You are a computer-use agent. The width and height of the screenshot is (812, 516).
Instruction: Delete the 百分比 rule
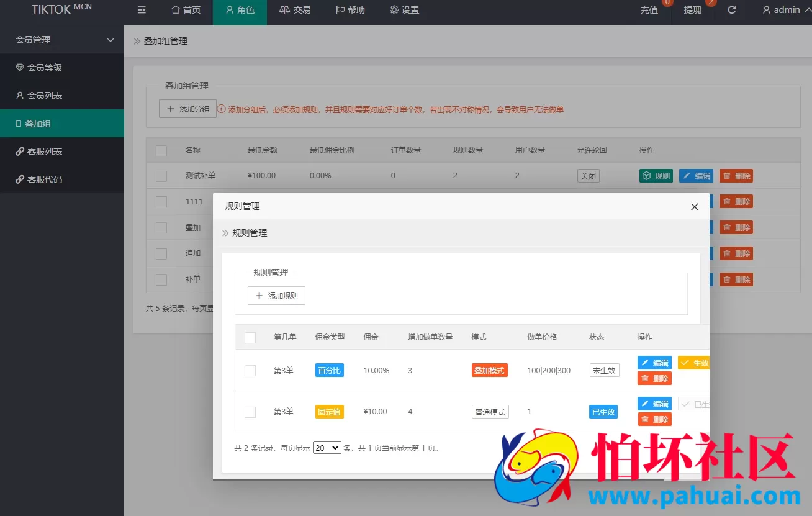tap(654, 378)
